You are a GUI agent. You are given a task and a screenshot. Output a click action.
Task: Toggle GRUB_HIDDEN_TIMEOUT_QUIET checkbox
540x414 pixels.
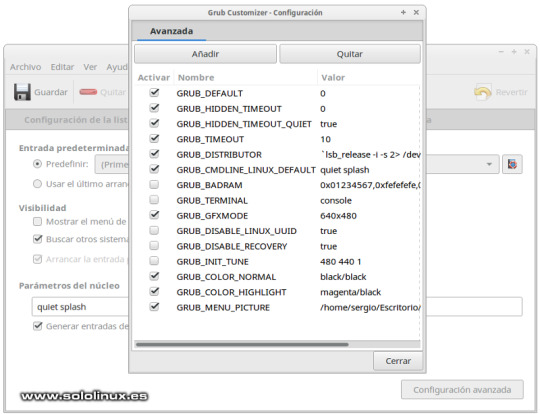[x=154, y=123]
